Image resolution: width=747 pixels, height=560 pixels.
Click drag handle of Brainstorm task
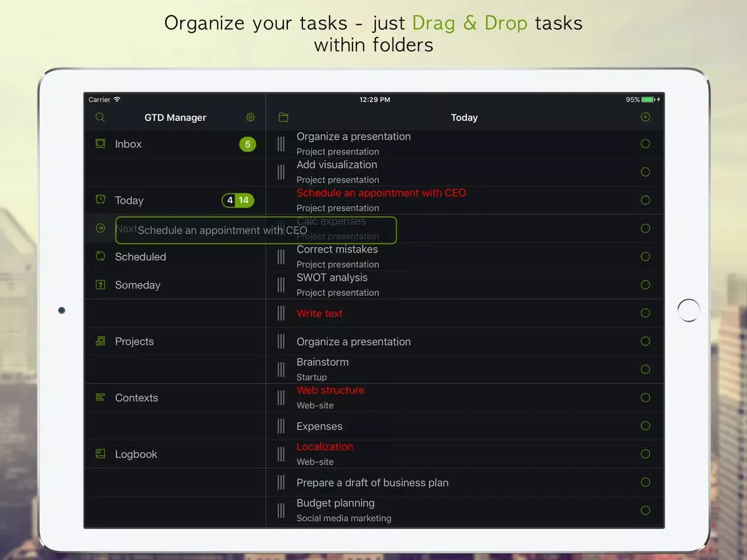click(x=281, y=369)
